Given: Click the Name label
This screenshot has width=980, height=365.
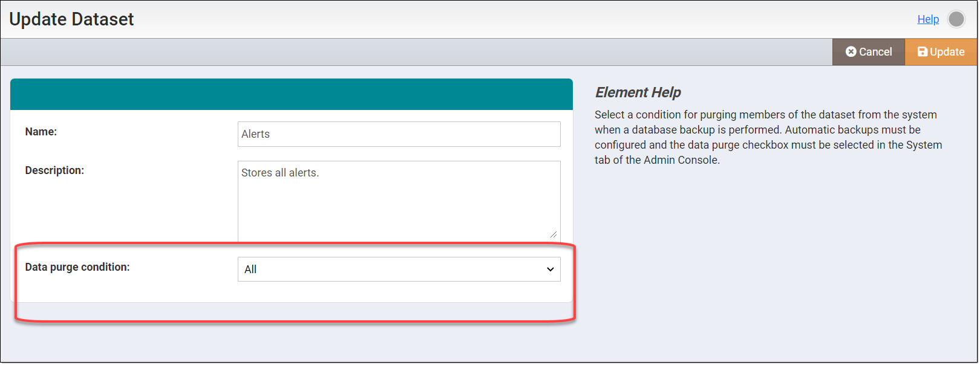Looking at the screenshot, I should (x=41, y=131).
